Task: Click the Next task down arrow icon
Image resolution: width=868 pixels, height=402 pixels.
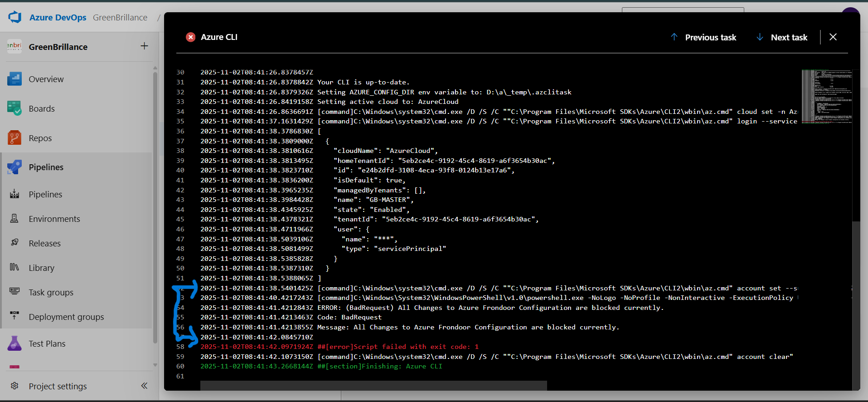Action: (760, 37)
